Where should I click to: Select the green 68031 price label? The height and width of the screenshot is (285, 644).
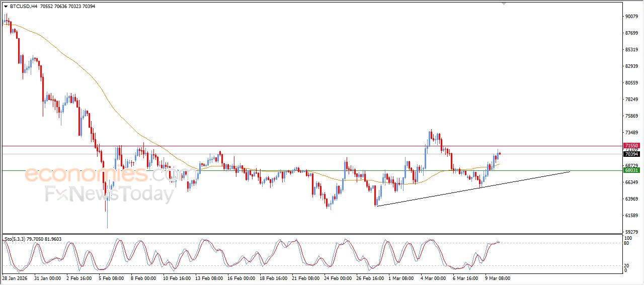(631, 170)
